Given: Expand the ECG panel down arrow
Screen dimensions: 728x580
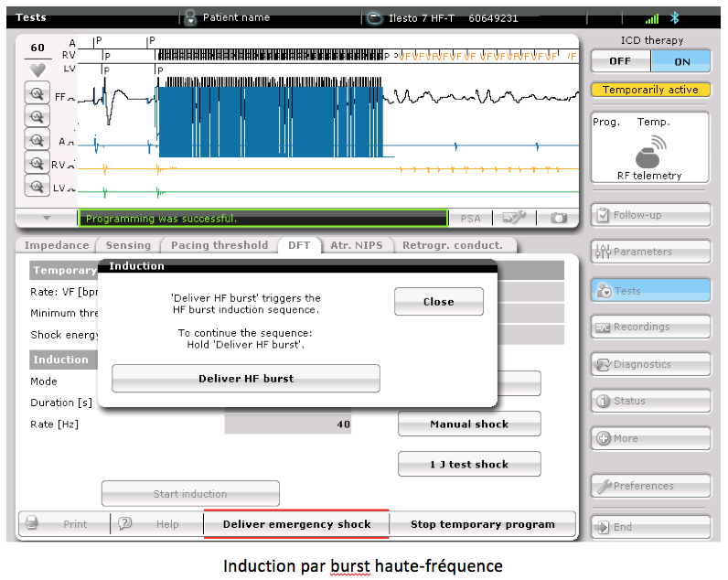Looking at the screenshot, I should [46, 218].
